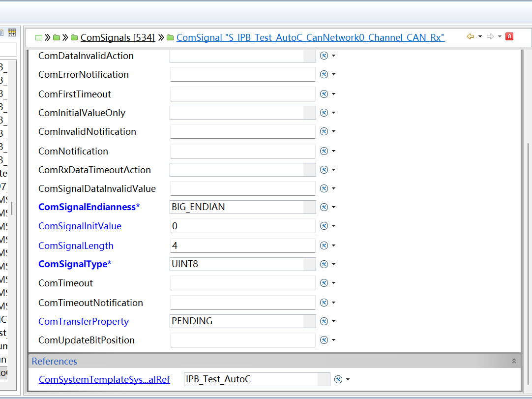Click the back navigation arrow icon

click(470, 36)
